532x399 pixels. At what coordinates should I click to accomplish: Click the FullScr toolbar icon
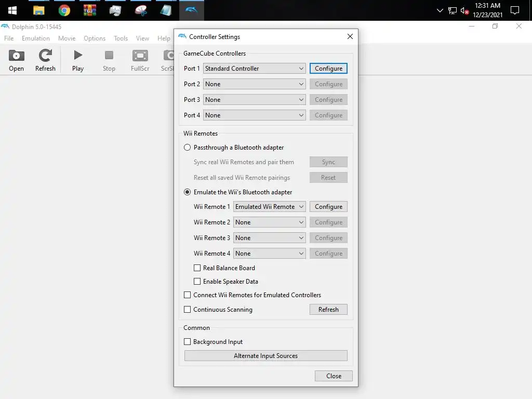pyautogui.click(x=140, y=60)
